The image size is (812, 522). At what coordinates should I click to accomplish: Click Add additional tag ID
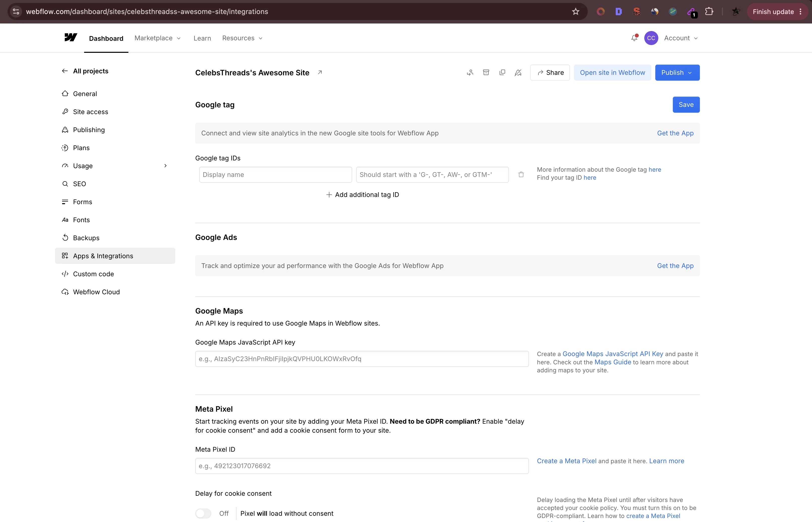click(362, 195)
